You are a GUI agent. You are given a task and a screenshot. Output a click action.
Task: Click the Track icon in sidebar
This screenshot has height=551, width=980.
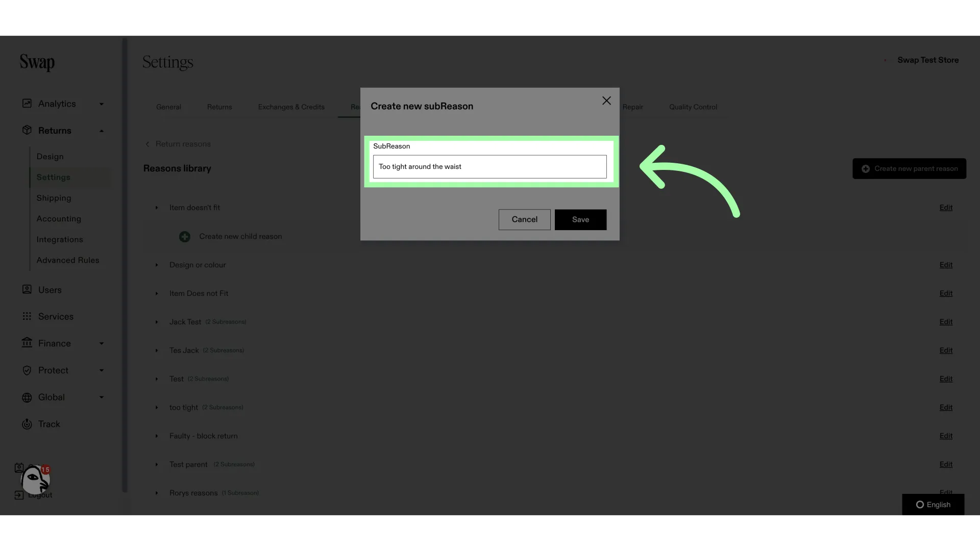click(27, 424)
